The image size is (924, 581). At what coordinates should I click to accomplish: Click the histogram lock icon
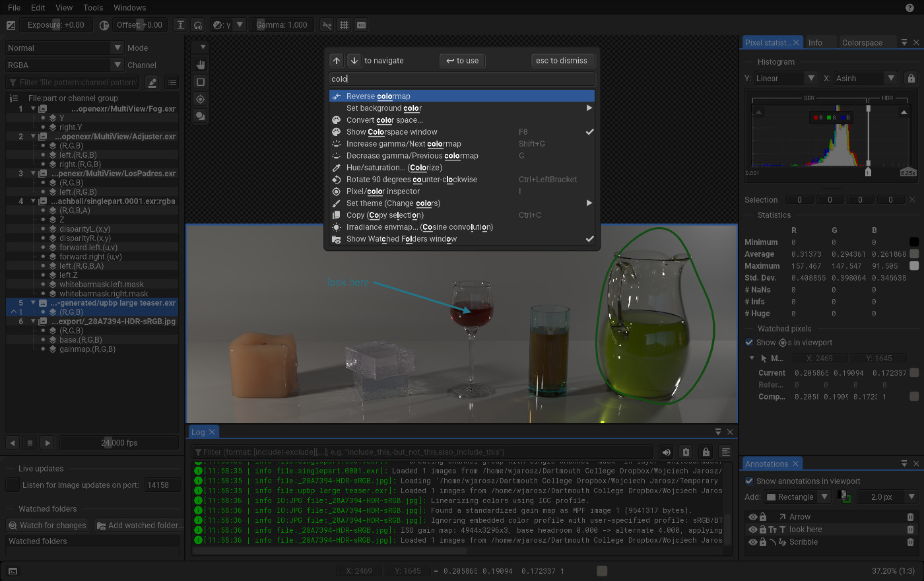[911, 79]
